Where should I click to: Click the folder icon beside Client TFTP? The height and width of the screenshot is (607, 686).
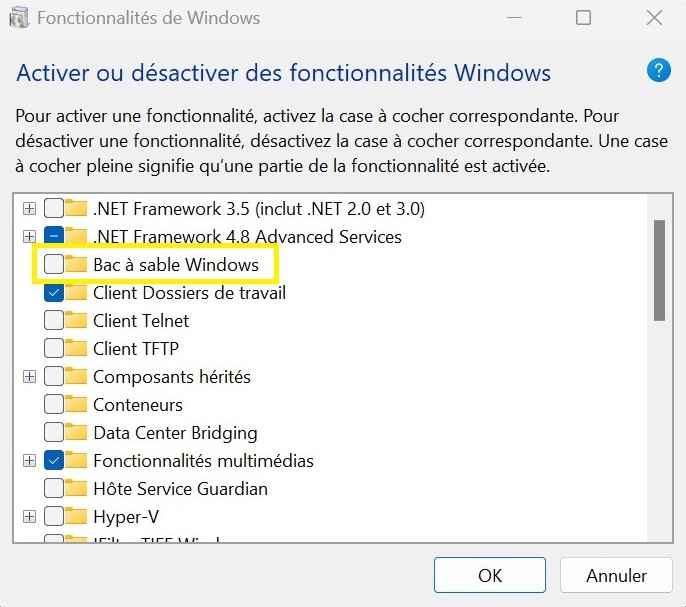76,349
